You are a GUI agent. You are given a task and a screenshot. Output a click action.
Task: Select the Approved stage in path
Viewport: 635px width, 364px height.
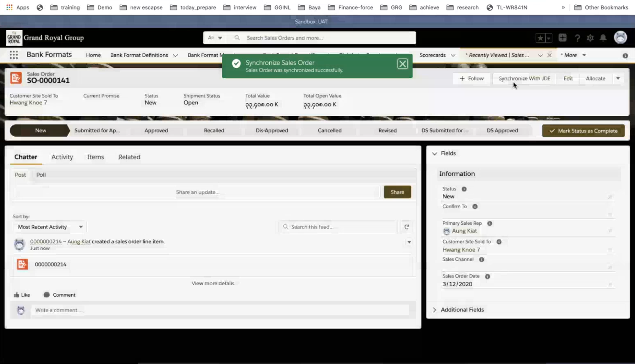pos(156,130)
